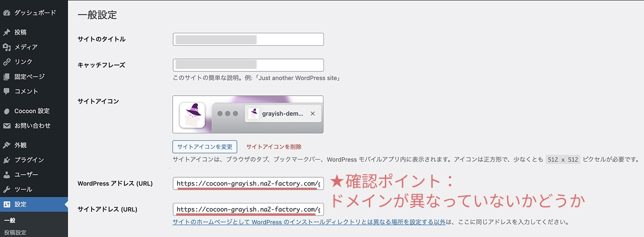Focus the サイトのタイトル field
Screen dimensions: 644x237
click(x=248, y=39)
